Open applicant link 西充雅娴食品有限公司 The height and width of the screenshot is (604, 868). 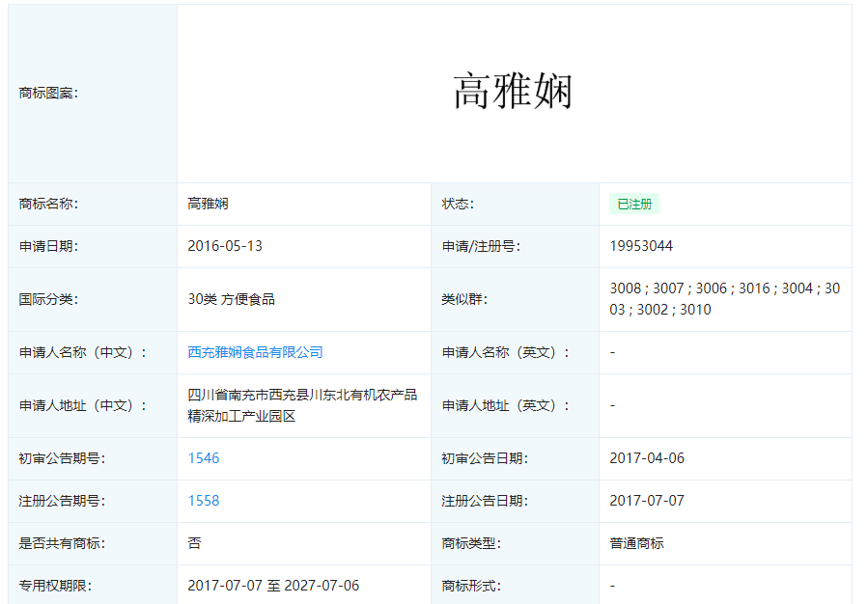255,352
